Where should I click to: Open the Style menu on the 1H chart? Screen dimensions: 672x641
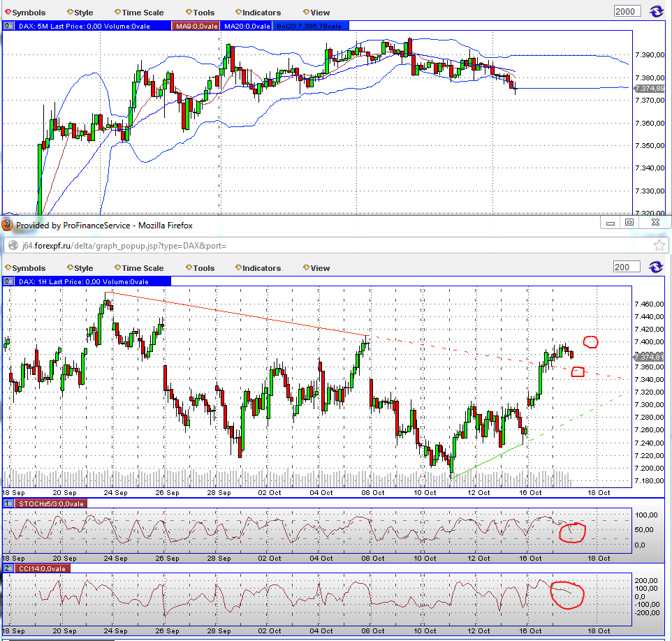click(x=79, y=267)
